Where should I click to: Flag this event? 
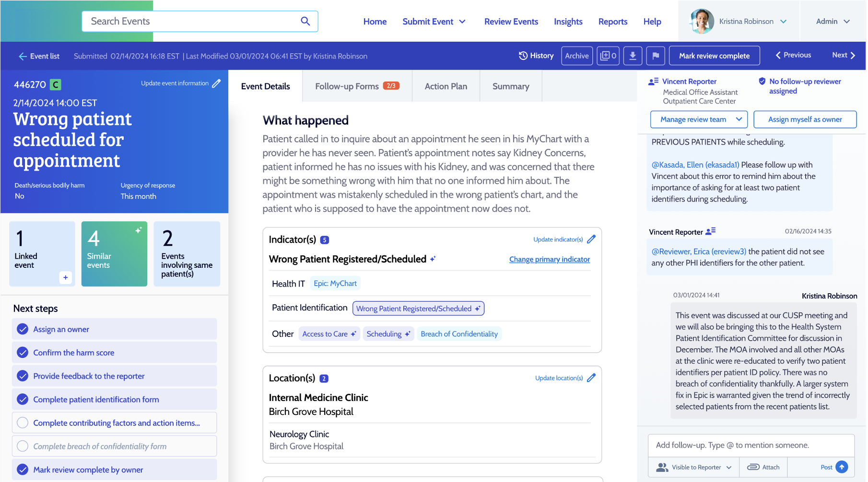coord(655,56)
